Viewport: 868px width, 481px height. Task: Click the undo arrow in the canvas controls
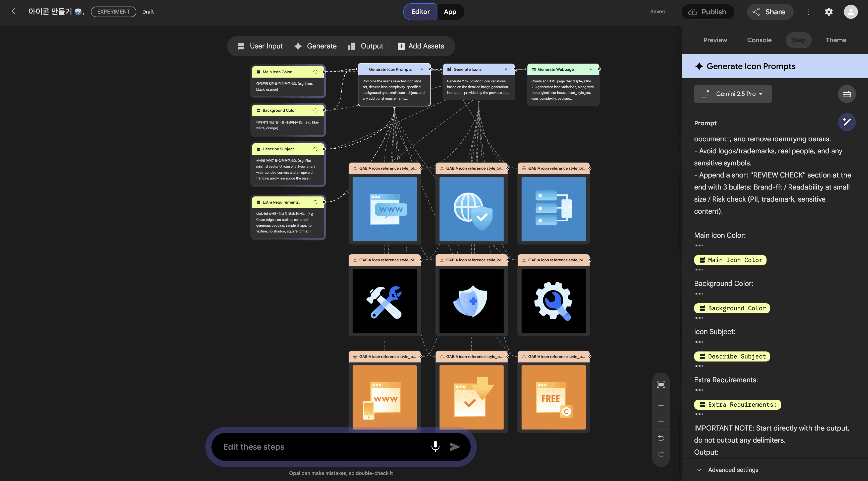point(661,438)
